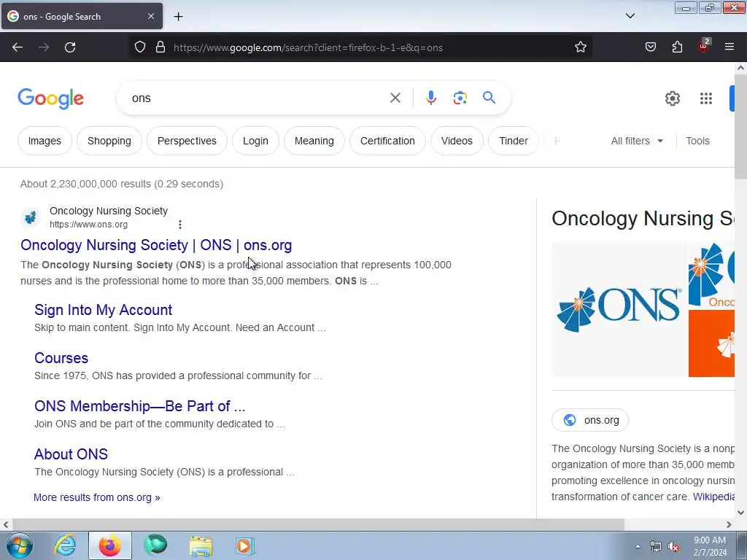
Task: Open 'Oncology Nursing Society | ONS | ons.org' result
Action: click(156, 245)
